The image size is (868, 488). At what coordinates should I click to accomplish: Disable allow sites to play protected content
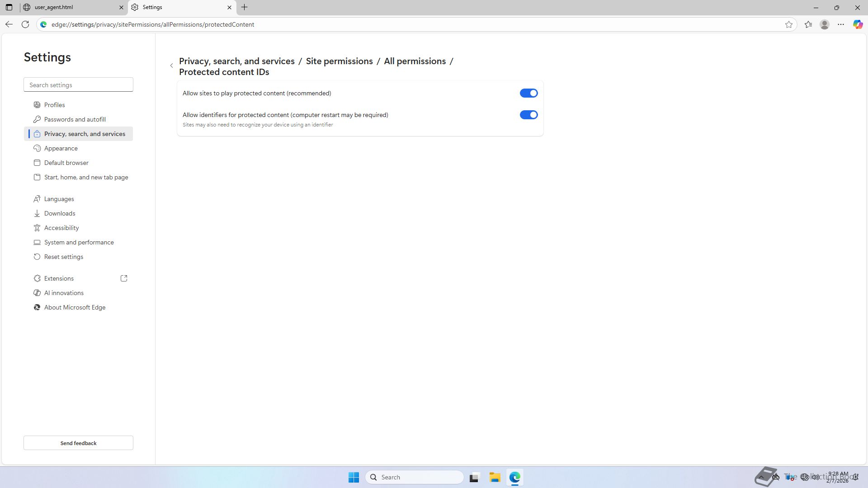coord(528,93)
